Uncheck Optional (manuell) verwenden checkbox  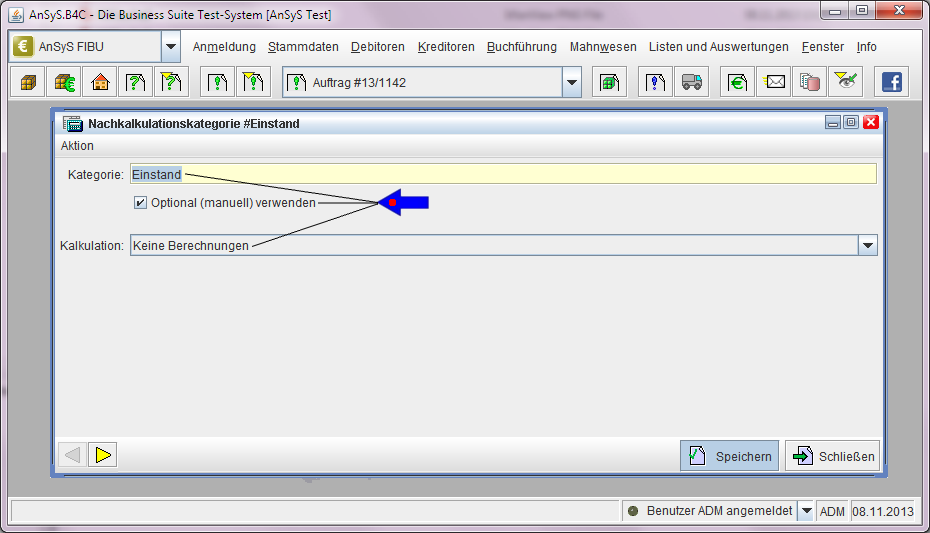(x=141, y=203)
